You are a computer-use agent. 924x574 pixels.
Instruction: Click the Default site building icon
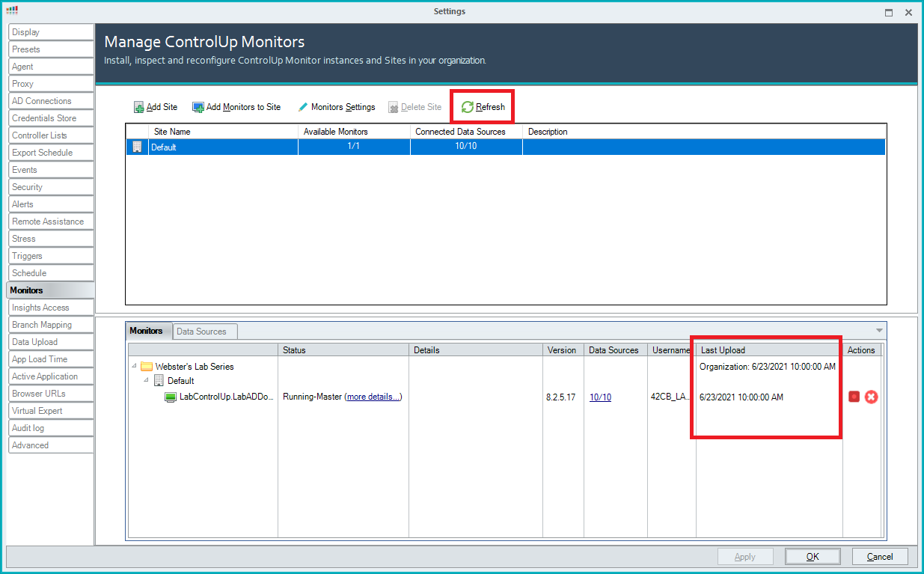pyautogui.click(x=158, y=381)
